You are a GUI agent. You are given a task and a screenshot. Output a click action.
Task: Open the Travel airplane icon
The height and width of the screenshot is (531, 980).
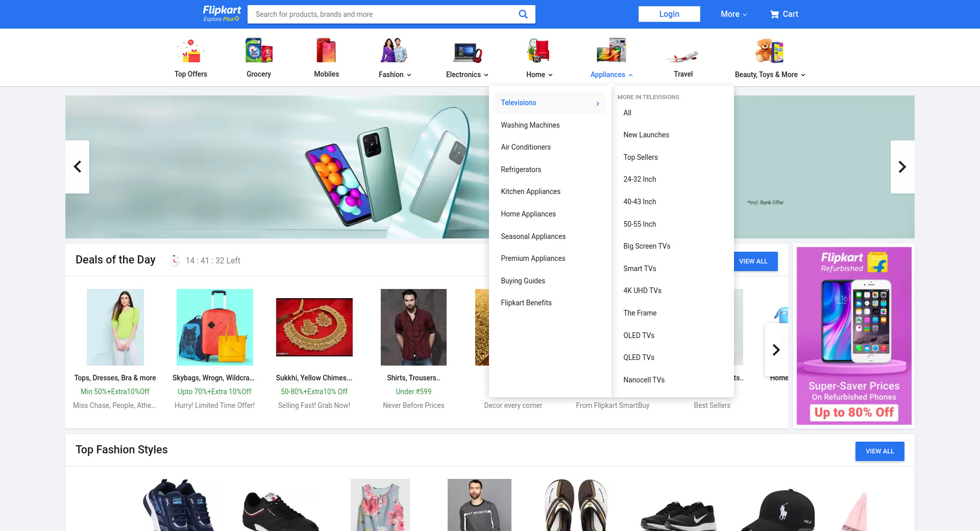tap(683, 56)
